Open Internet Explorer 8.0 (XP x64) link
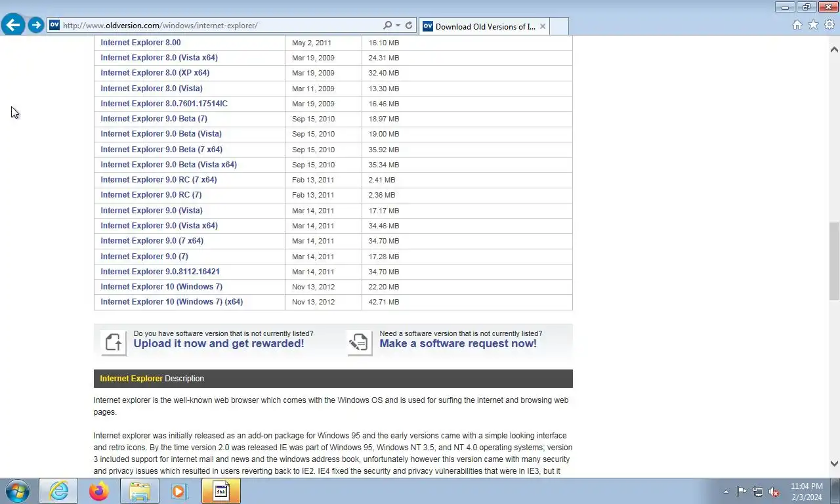Viewport: 840px width, 504px height. pyautogui.click(x=155, y=73)
